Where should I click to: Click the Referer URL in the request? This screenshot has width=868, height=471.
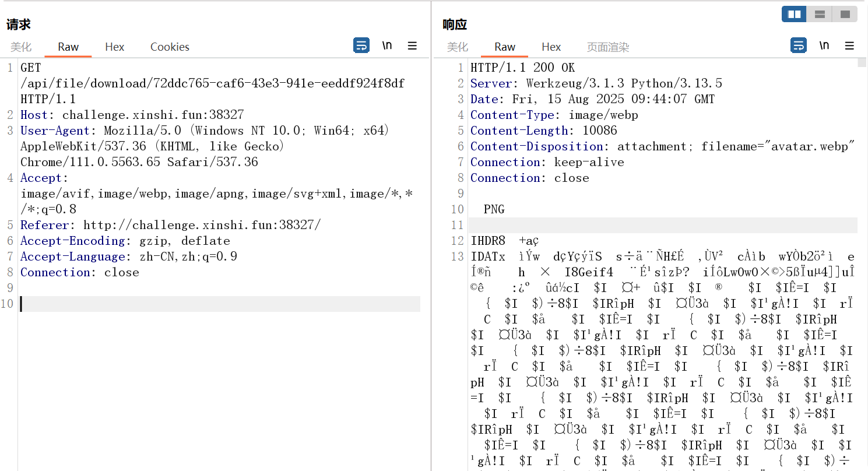[202, 225]
